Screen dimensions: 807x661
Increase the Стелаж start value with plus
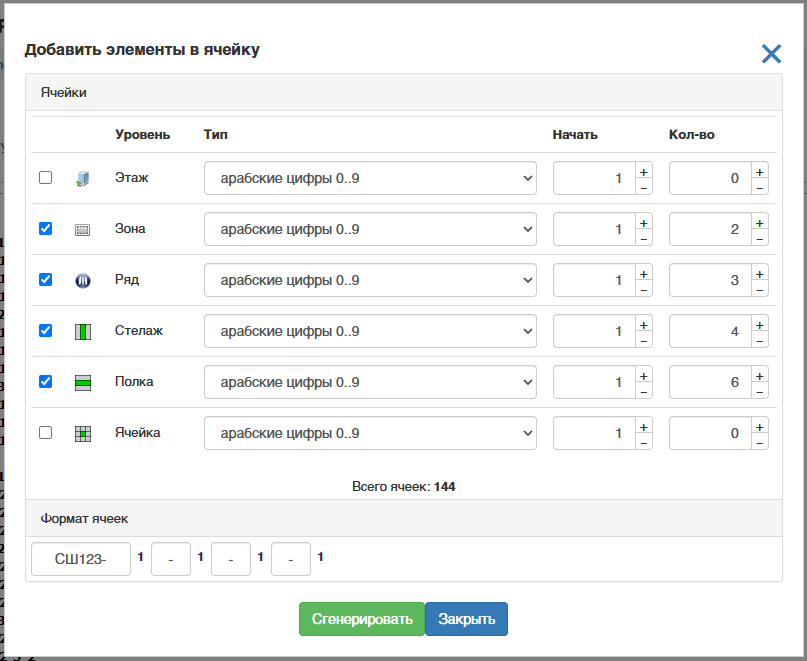643,325
